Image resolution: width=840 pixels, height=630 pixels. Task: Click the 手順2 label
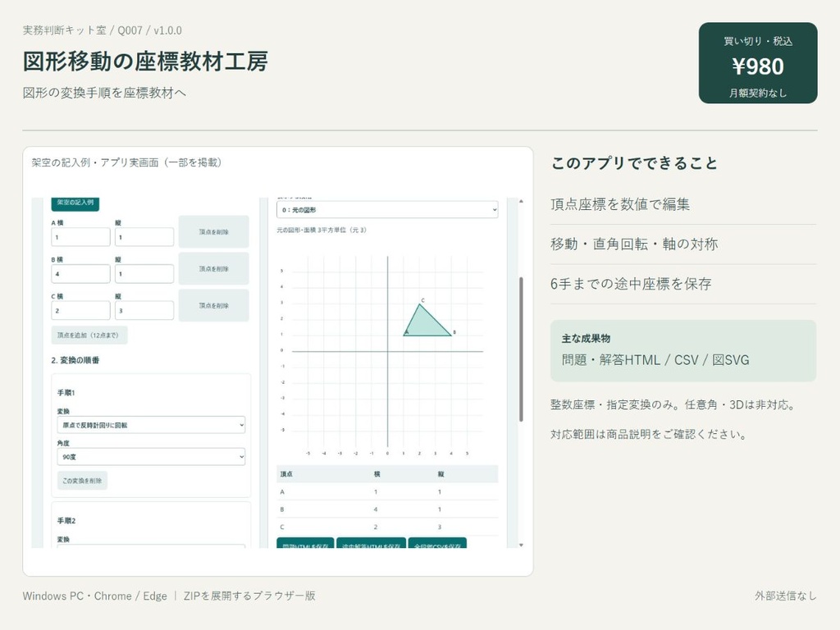[66, 521]
